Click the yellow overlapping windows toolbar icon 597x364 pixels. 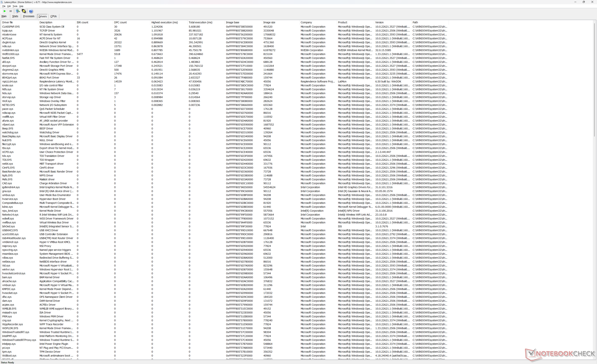tap(24, 11)
